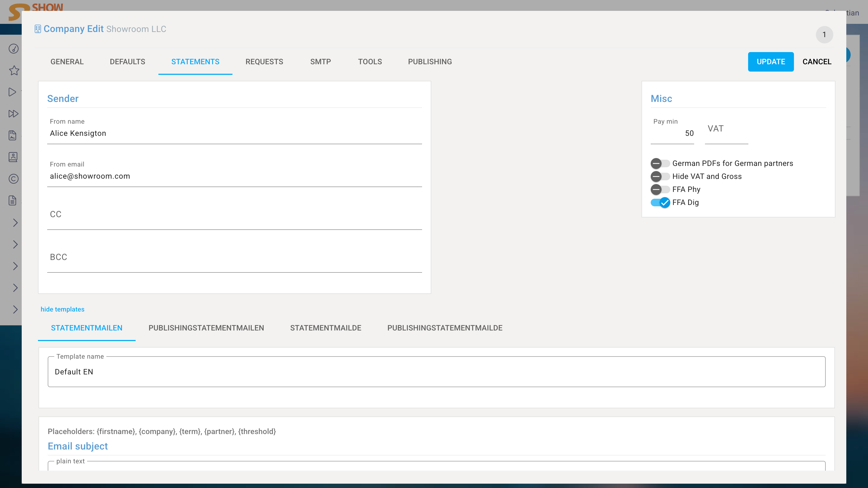Expand the third sidebar chevron
868x488 pixels.
point(15,266)
